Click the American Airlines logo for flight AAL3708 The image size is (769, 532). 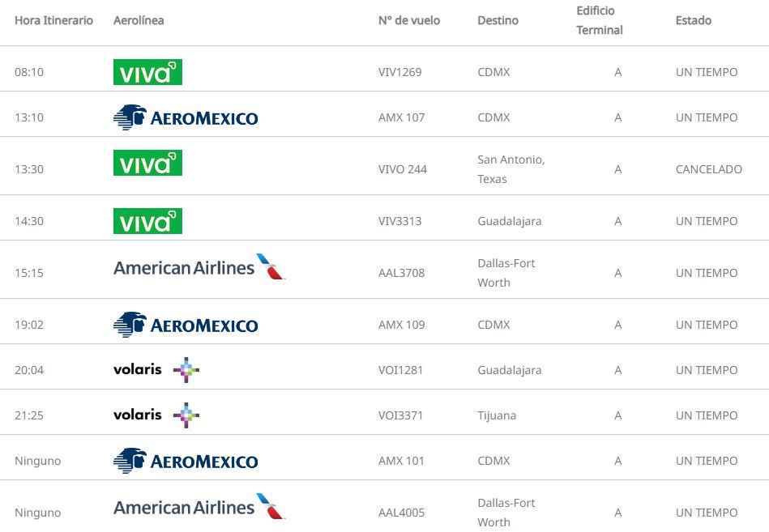pyautogui.click(x=199, y=266)
